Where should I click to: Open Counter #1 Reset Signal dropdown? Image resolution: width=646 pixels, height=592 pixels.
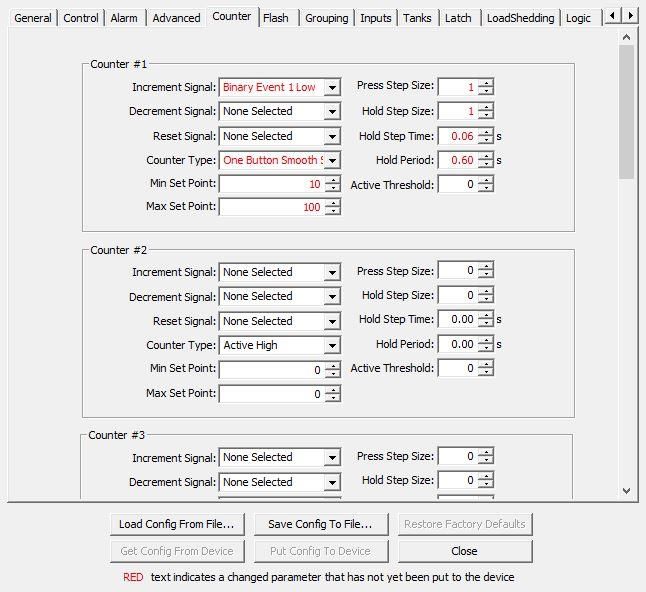click(332, 136)
